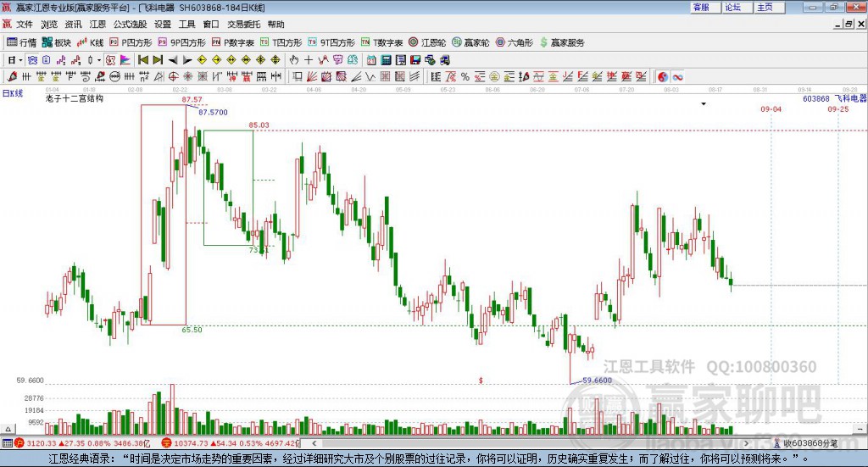868x467 pixels.
Task: Select the last yellow diamond arrow icon
Action: [275, 60]
